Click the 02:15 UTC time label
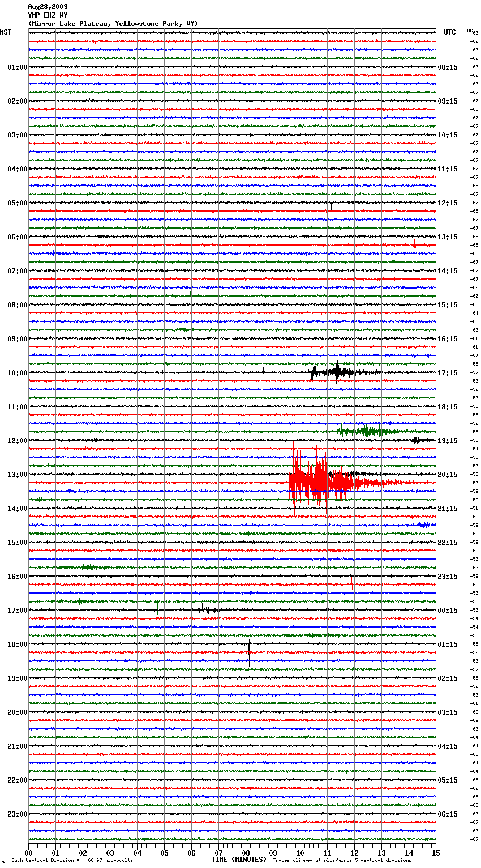The image size is (481, 868). coord(448,678)
